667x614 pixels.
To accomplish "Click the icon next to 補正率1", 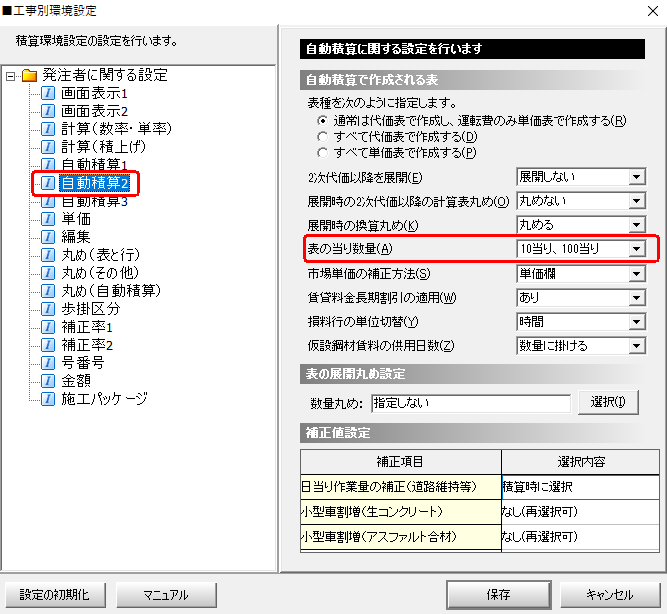I will [x=48, y=327].
